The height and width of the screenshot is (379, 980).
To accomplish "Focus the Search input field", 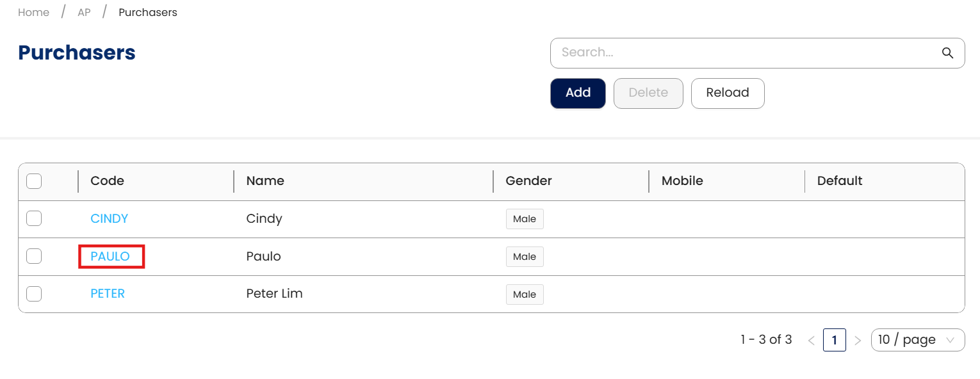I will point(743,52).
